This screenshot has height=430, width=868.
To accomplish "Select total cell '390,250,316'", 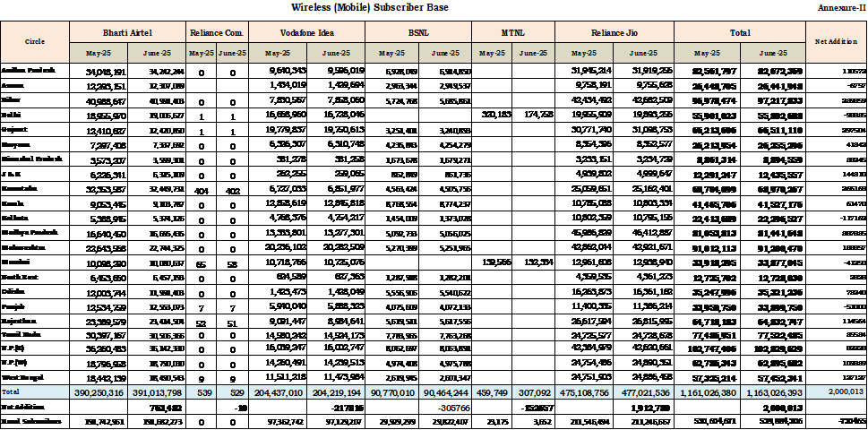I will pyautogui.click(x=99, y=391).
